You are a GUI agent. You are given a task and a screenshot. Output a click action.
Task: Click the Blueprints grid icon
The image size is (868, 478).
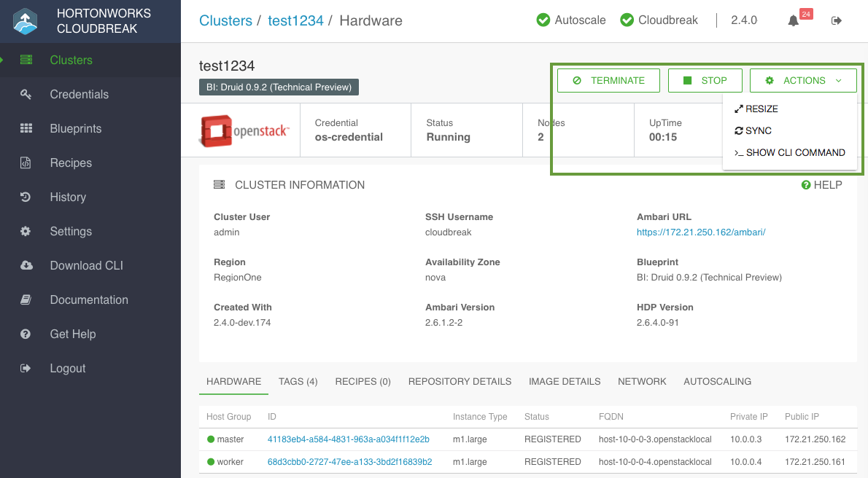click(x=26, y=128)
